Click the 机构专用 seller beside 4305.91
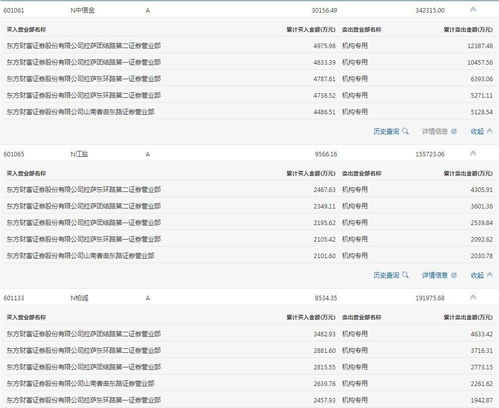499x408 pixels. (x=355, y=189)
